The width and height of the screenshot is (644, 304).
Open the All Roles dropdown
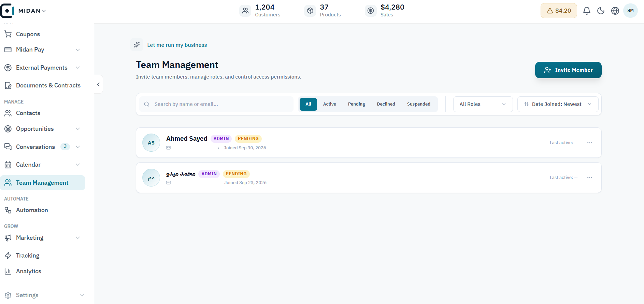483,104
